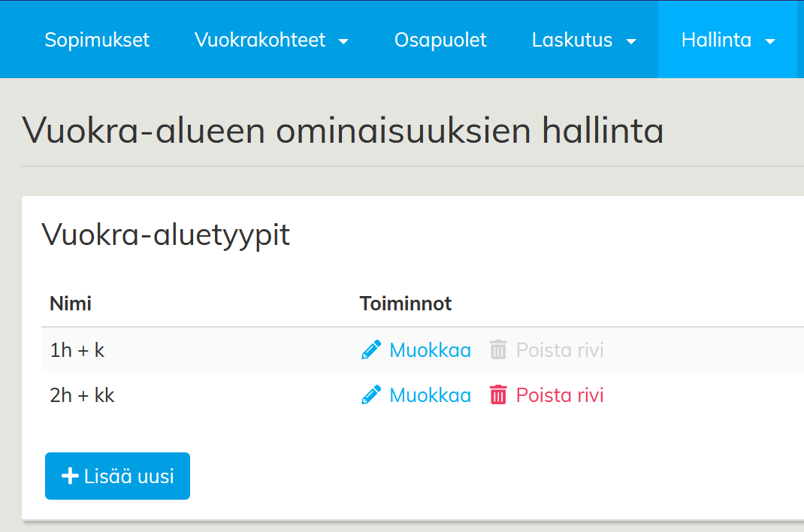Go to Sopimukset page
Screen dimensions: 804x532
tap(97, 40)
